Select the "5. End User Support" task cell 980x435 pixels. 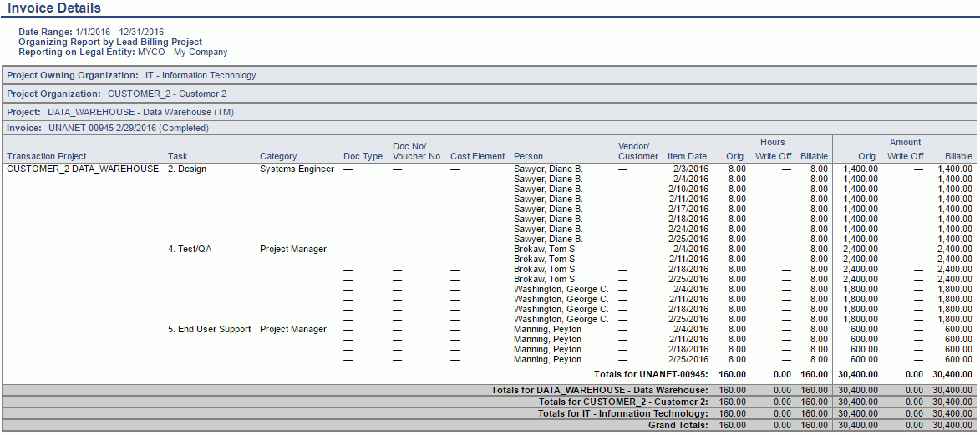210,329
